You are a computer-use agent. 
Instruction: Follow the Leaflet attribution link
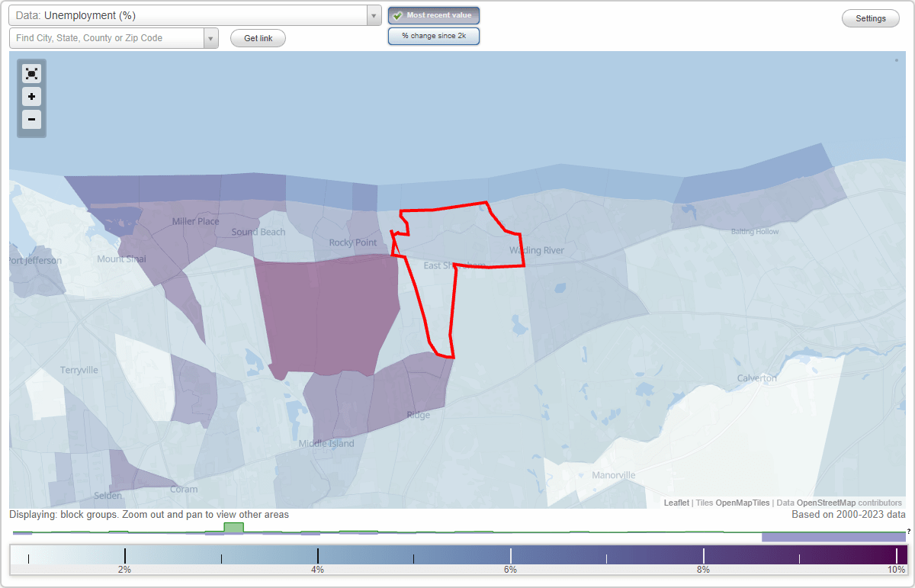point(676,503)
